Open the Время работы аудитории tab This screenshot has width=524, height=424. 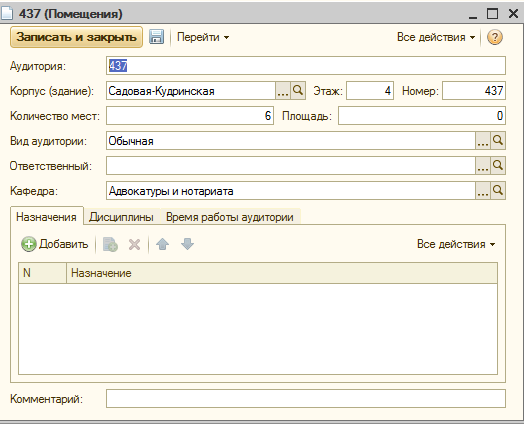[230, 217]
